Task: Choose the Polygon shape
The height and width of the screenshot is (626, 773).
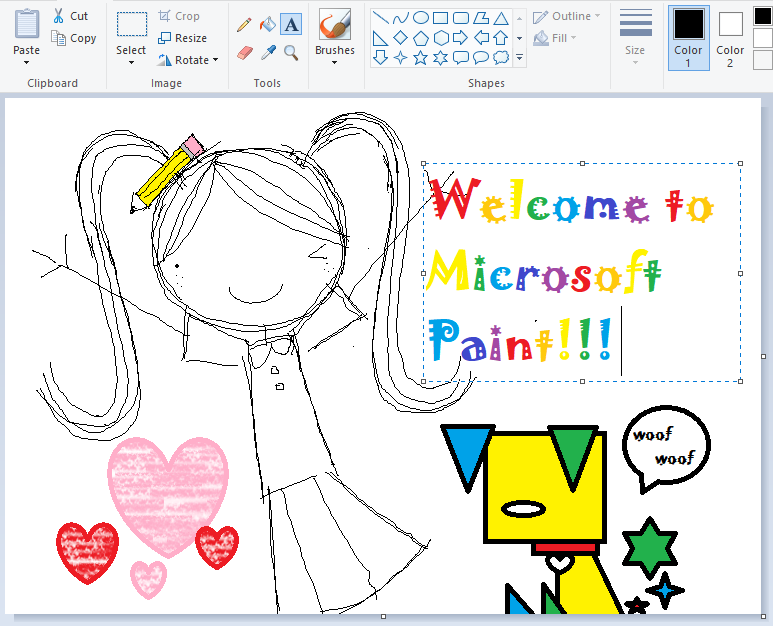Action: pyautogui.click(x=481, y=18)
